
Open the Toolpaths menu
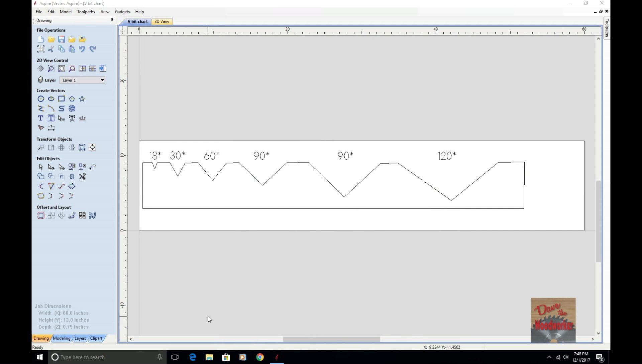point(86,12)
